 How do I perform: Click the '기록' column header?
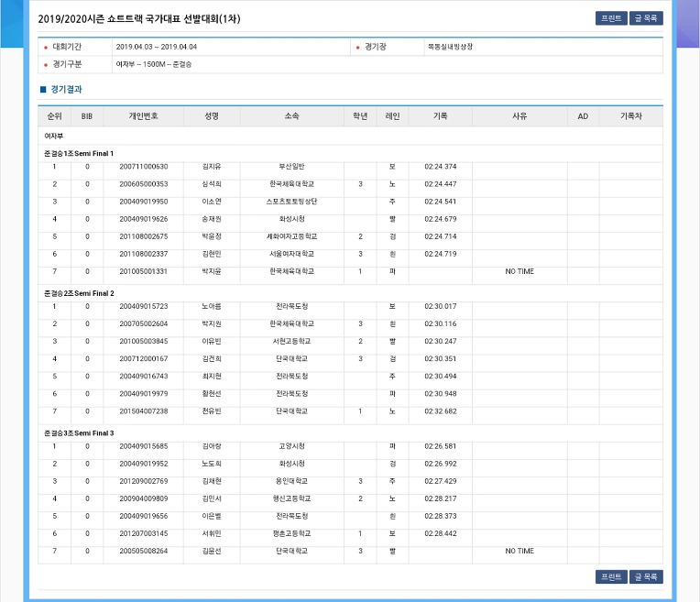point(440,116)
